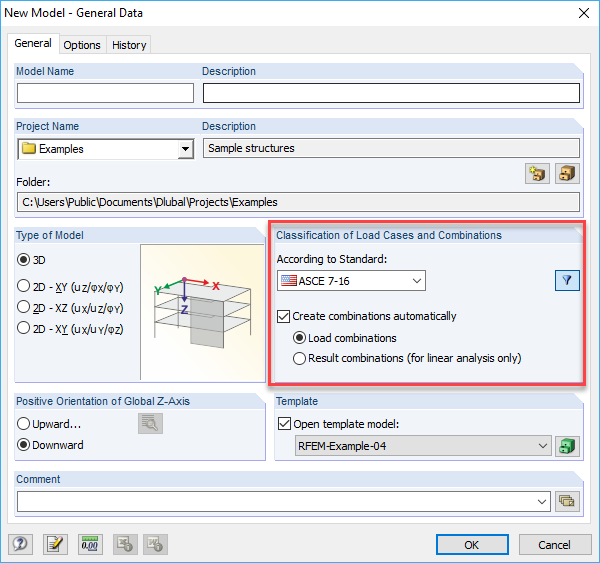Image resolution: width=600 pixels, height=563 pixels.
Task: Open help with the question mark icon
Action: [x=20, y=544]
